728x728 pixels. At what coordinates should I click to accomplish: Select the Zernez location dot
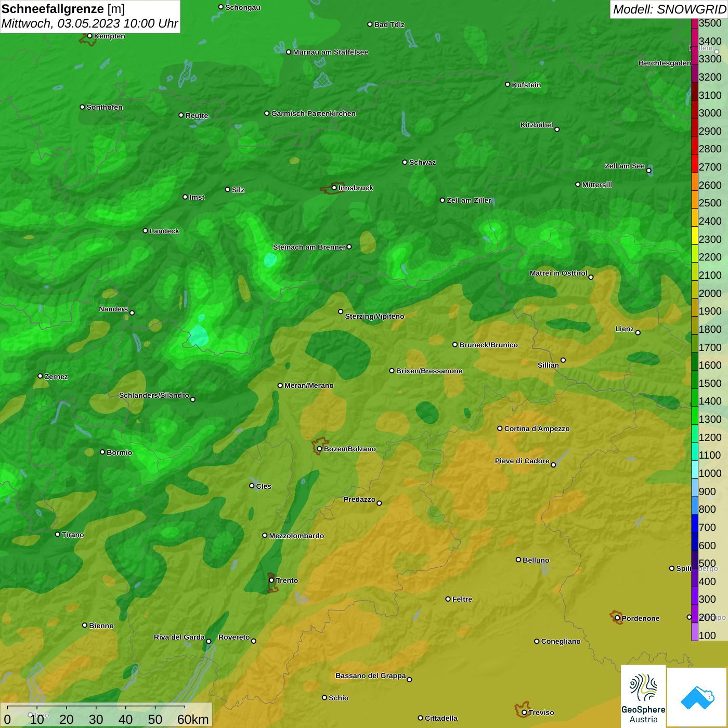click(40, 376)
